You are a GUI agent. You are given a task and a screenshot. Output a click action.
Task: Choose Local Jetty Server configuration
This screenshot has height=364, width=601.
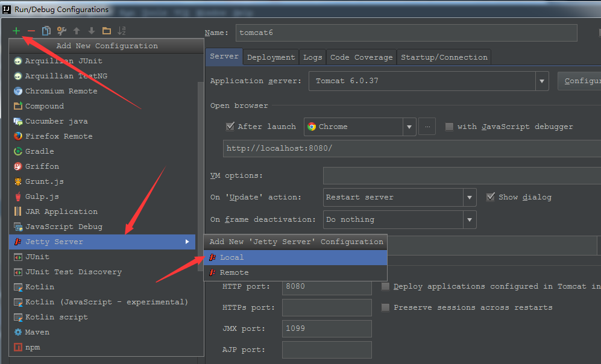pos(295,257)
